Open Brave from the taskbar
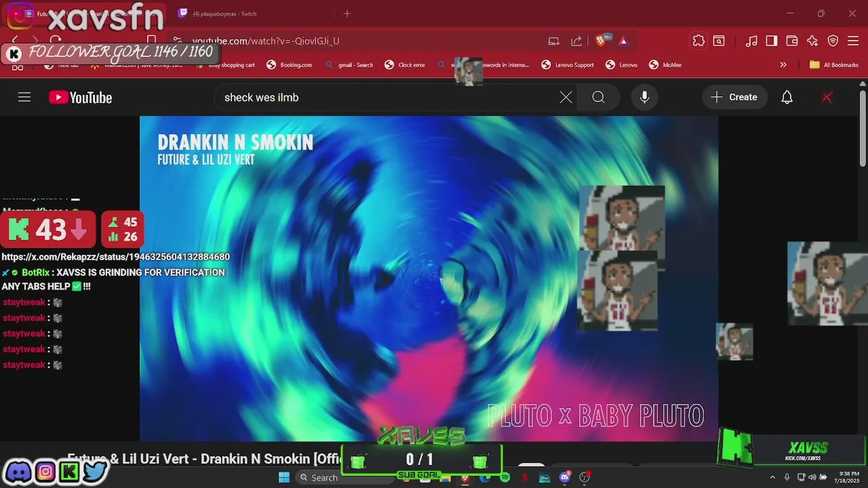This screenshot has width=868, height=488. click(465, 478)
